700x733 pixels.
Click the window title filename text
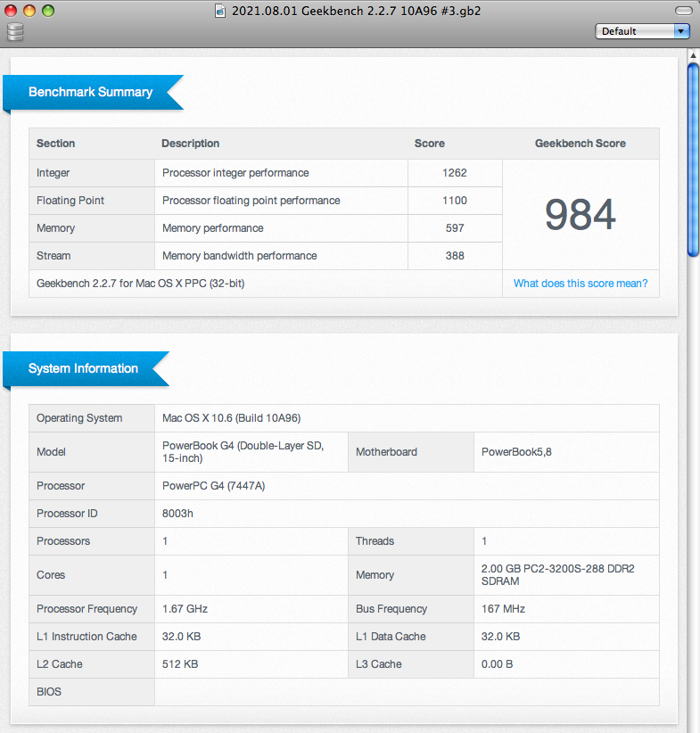click(357, 11)
